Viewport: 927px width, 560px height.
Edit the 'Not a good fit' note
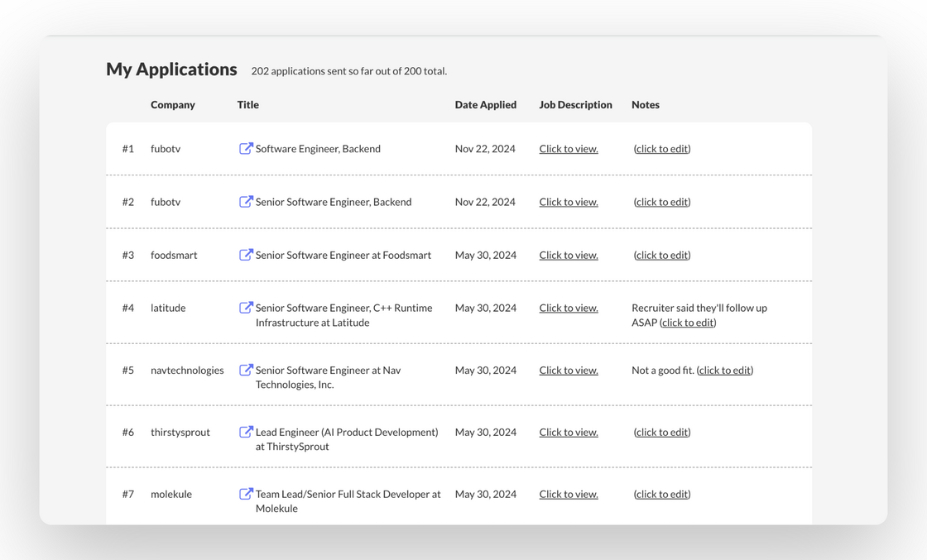tap(725, 371)
